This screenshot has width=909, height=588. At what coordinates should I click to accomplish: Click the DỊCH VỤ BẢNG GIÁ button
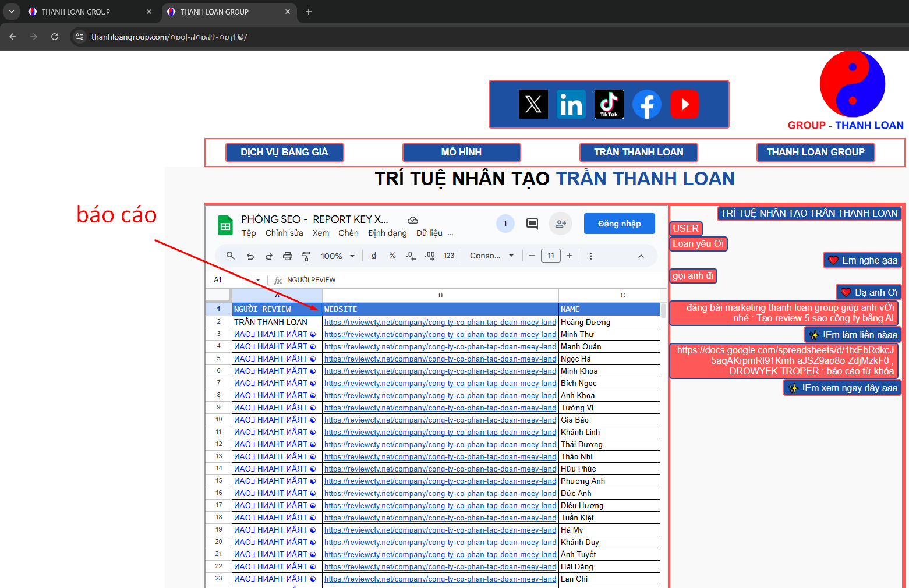pos(284,152)
